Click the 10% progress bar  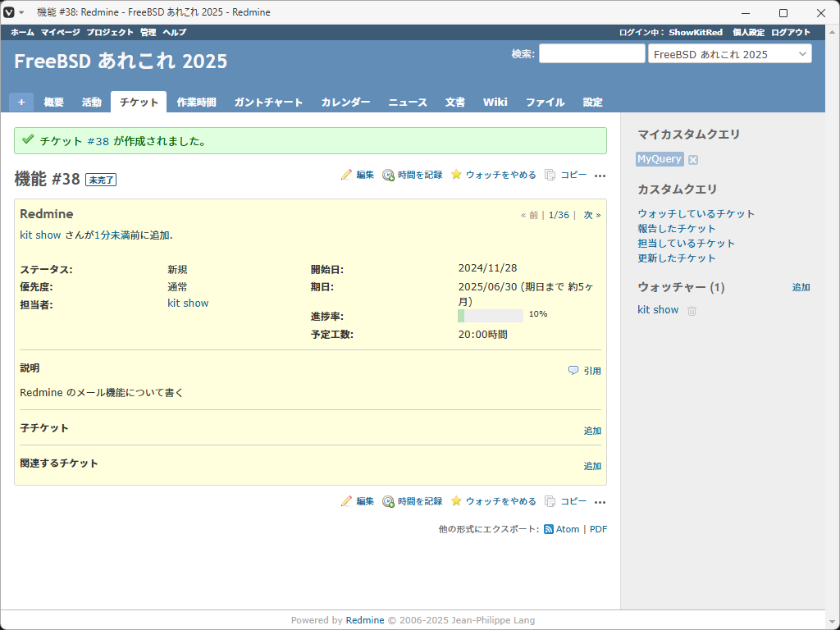pyautogui.click(x=491, y=316)
